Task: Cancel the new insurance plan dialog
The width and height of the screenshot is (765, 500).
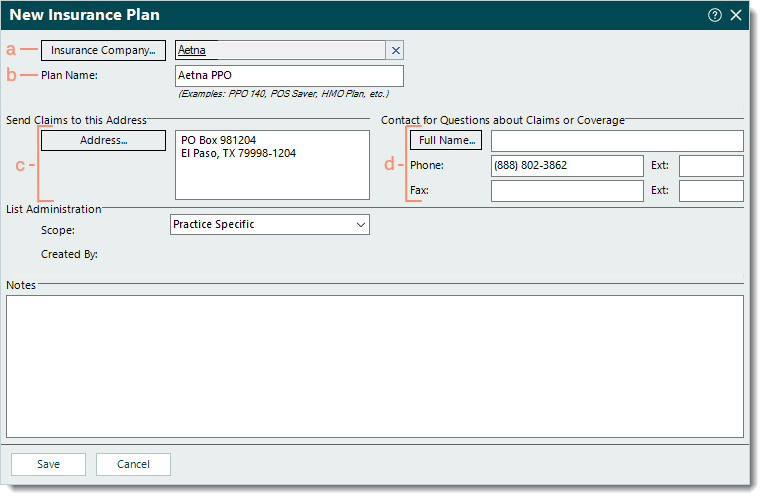Action: pos(133,464)
